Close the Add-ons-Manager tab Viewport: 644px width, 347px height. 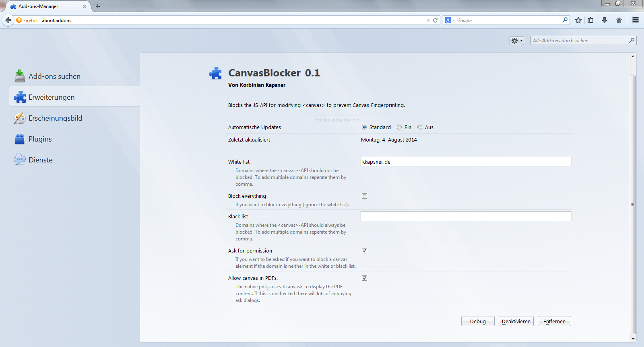[x=85, y=6]
